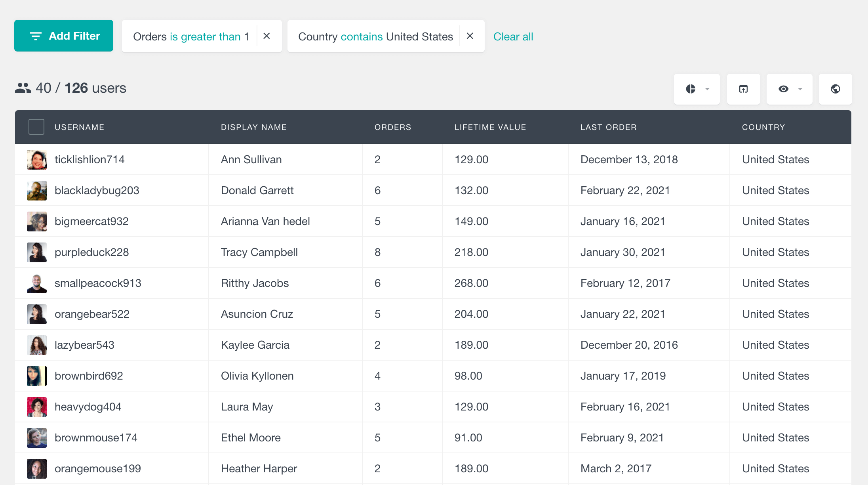Open user bigmeercat932

[91, 221]
